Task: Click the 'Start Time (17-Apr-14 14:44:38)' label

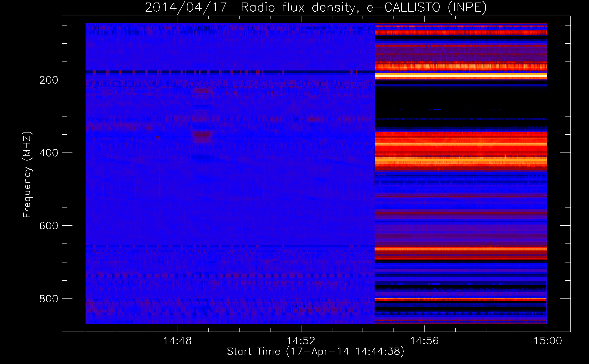Action: (316, 352)
